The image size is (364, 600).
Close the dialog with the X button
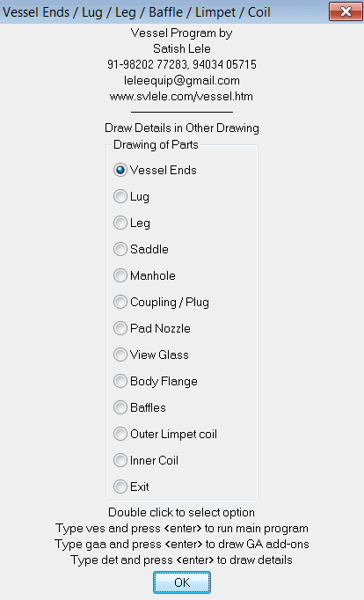[x=346, y=11]
